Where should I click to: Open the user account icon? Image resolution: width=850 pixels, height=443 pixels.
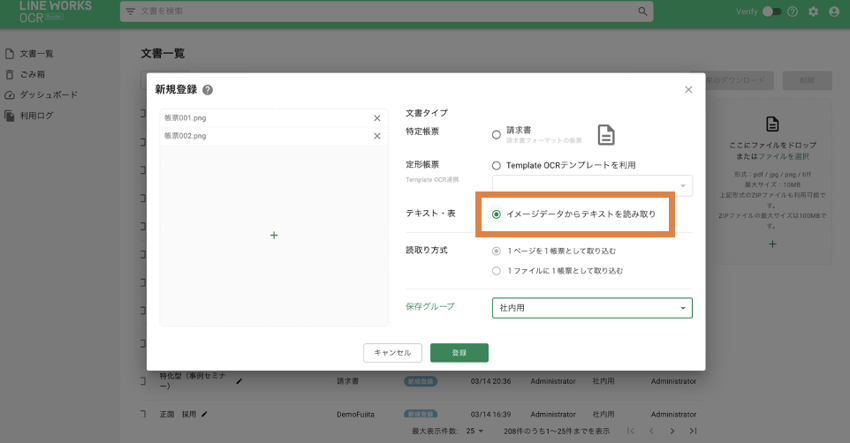click(834, 12)
